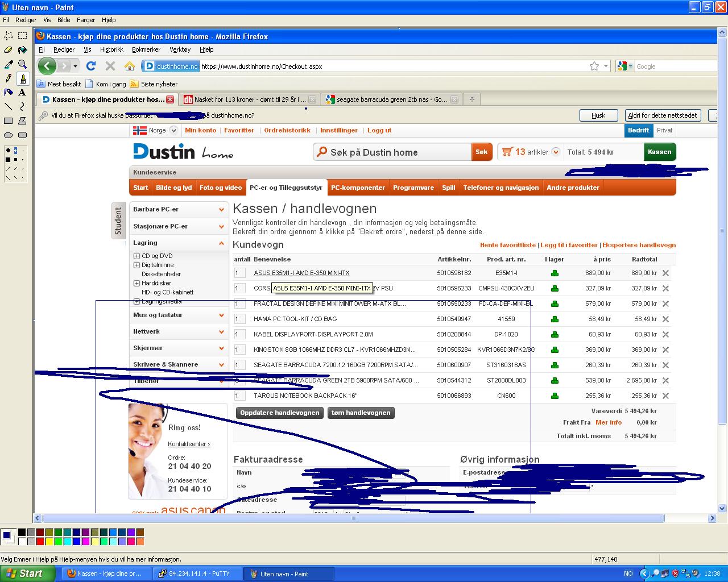The width and height of the screenshot is (728, 582).
Task: Open the Eksportere handlevogn link
Action: [639, 245]
